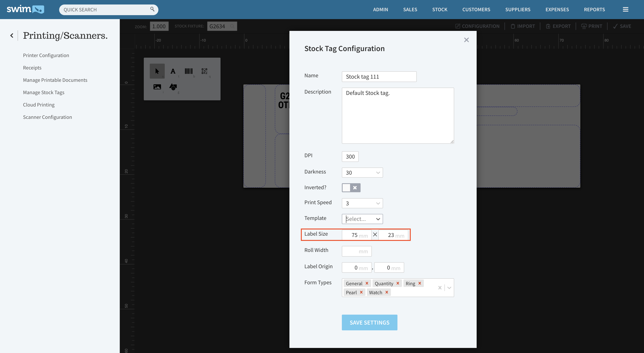Remove the Watch form type tag
Image resolution: width=644 pixels, height=353 pixels.
tap(387, 292)
